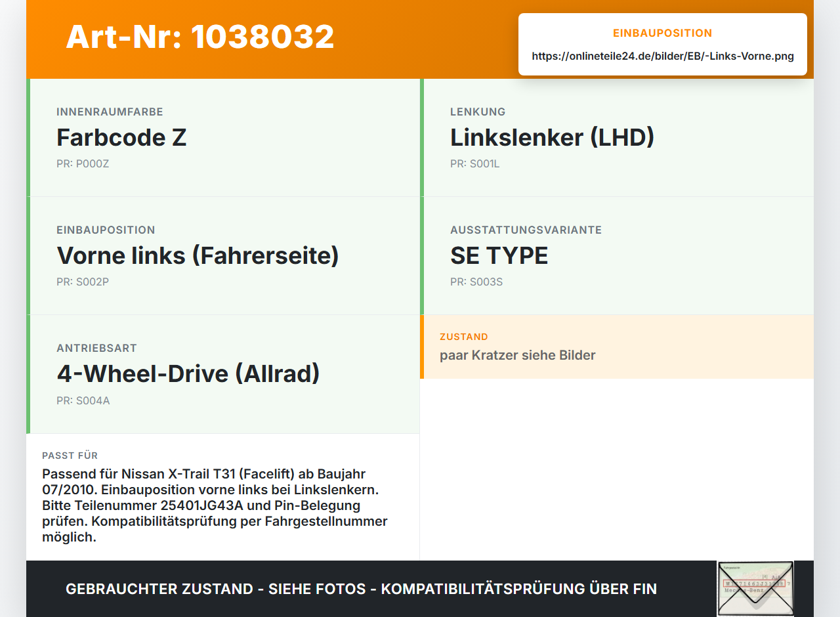Click the PR: S001L code
This screenshot has width=840, height=617.
(475, 164)
